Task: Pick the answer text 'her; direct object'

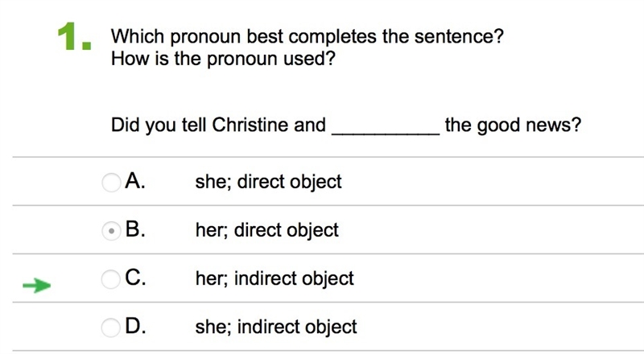Action: tap(267, 230)
